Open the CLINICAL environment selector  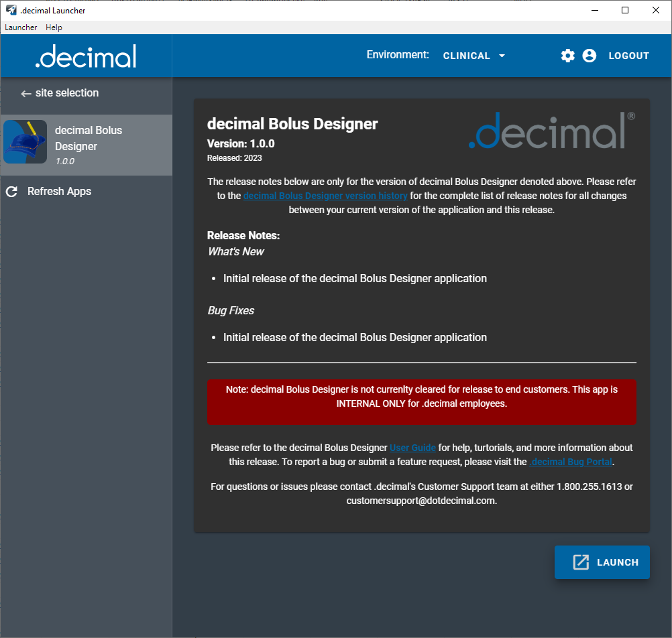click(x=467, y=56)
